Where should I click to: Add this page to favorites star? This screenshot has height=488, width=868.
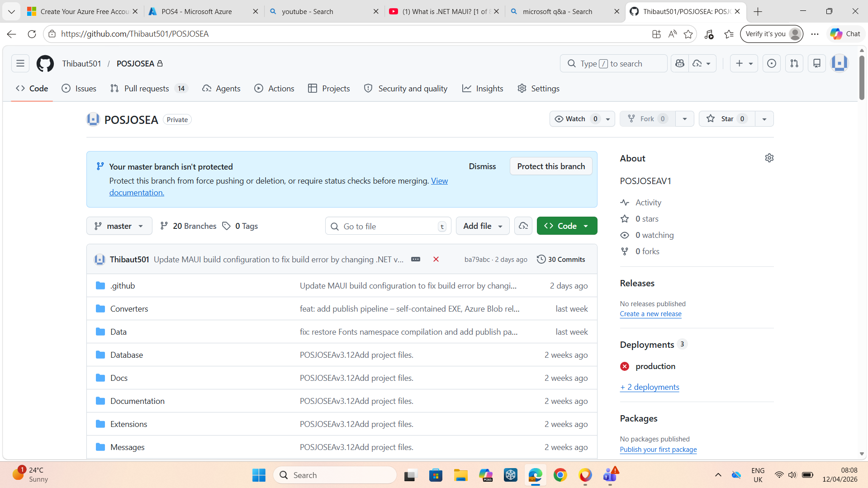click(x=688, y=34)
